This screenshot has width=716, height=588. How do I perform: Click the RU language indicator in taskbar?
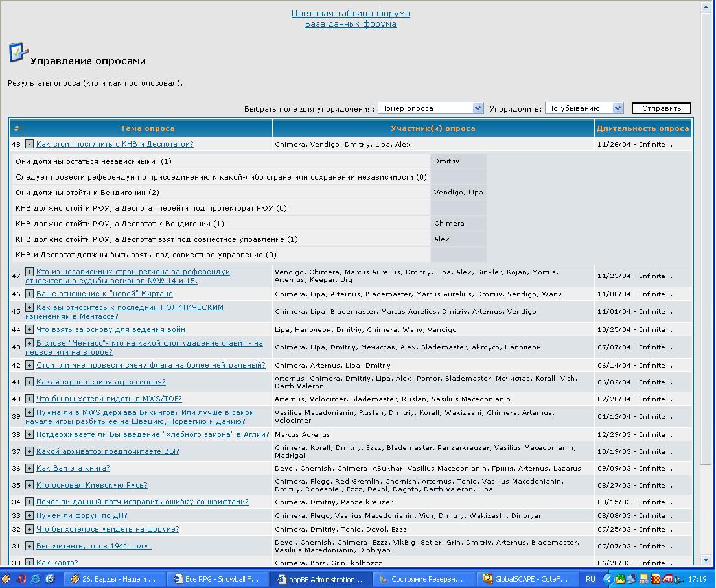[590, 579]
